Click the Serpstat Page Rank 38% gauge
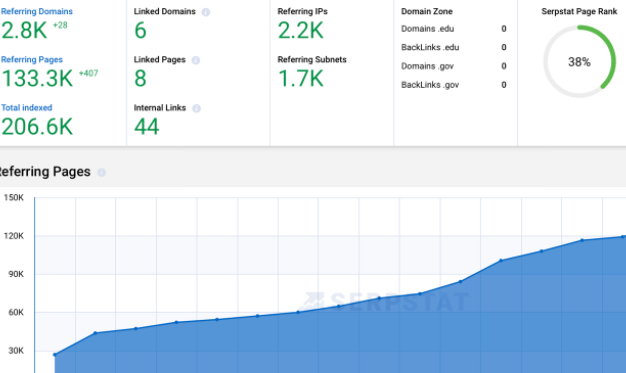626x373 pixels. (x=579, y=62)
